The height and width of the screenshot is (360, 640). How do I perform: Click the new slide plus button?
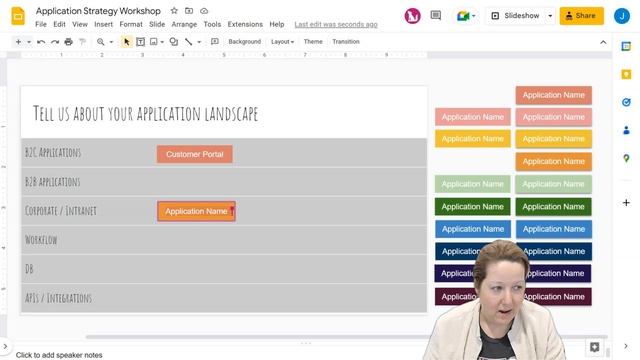[x=18, y=42]
